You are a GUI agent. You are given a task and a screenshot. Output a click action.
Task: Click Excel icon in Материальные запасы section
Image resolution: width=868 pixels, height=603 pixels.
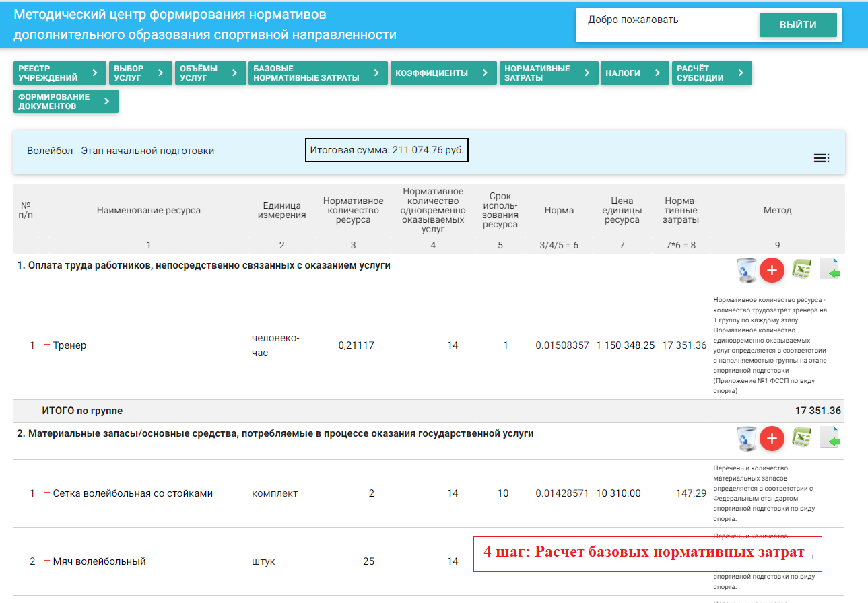click(801, 438)
